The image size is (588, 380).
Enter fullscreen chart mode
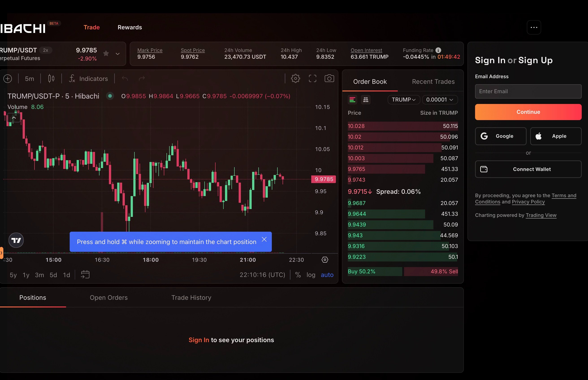coord(312,78)
